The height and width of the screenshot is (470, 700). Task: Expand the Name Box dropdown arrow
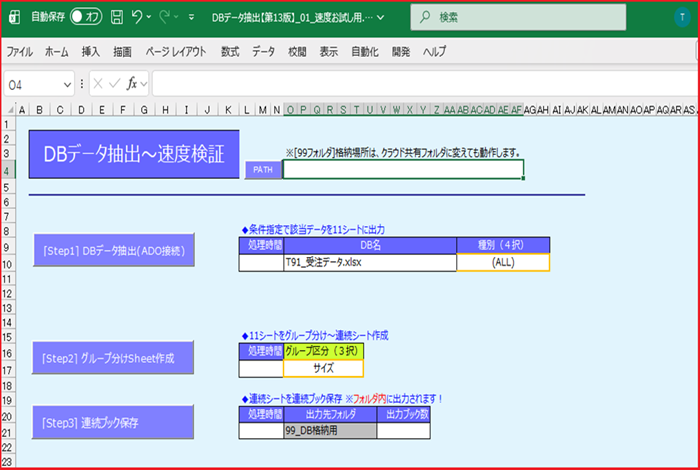(x=67, y=84)
